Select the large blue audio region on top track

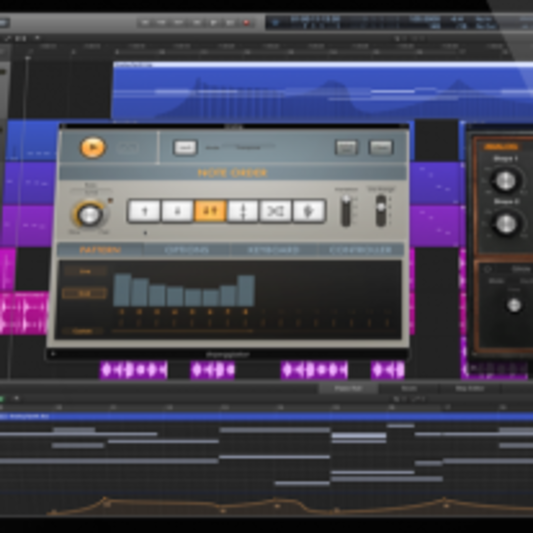(x=323, y=90)
